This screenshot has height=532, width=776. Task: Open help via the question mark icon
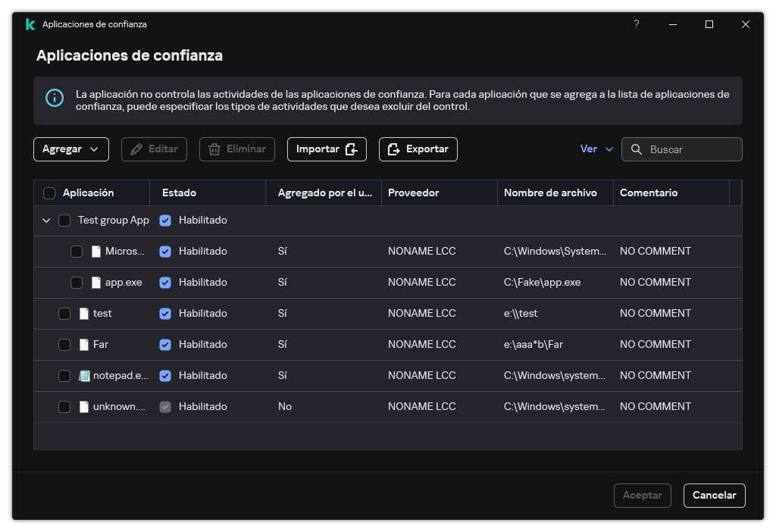pos(636,23)
